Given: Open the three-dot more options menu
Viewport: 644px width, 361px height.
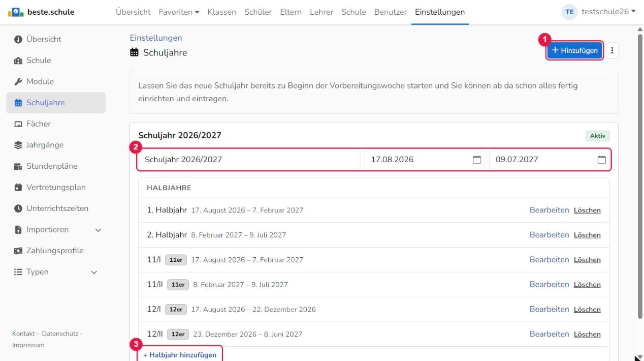Looking at the screenshot, I should 612,50.
